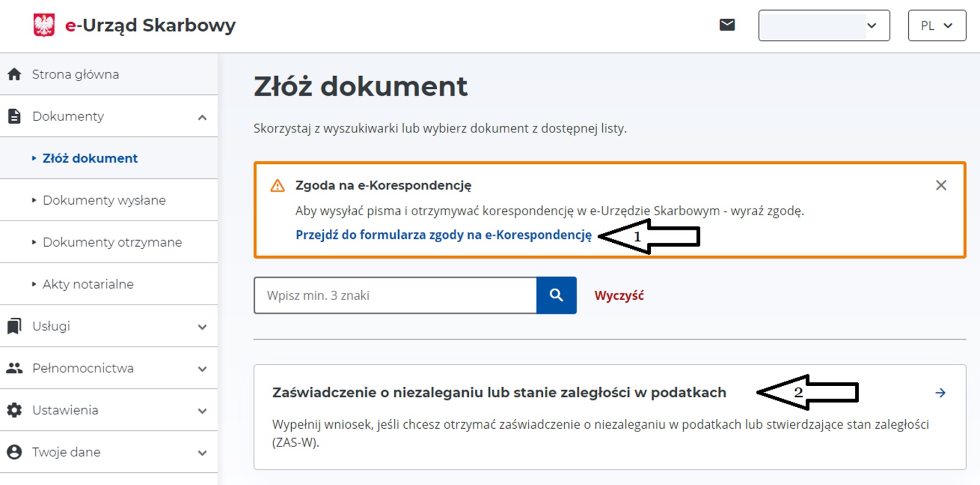Click the home icon beside Strona główna

[14, 74]
